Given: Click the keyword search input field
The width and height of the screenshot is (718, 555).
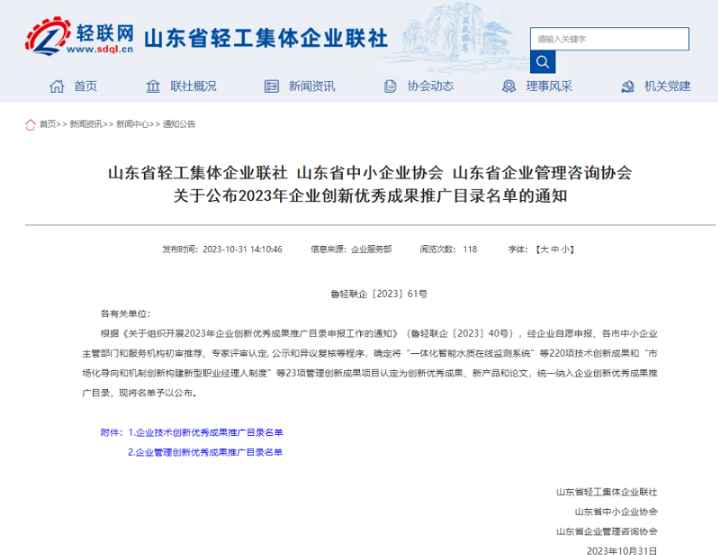Looking at the screenshot, I should coord(609,39).
